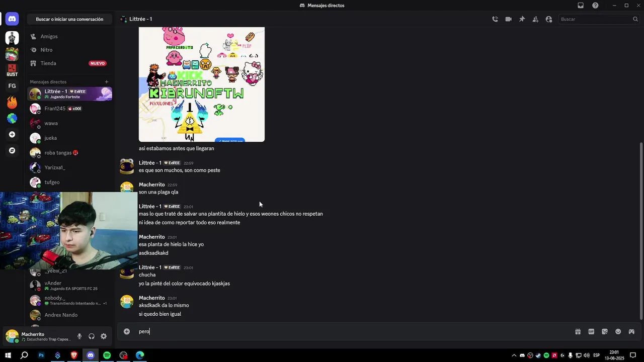Start a video call

click(x=509, y=19)
